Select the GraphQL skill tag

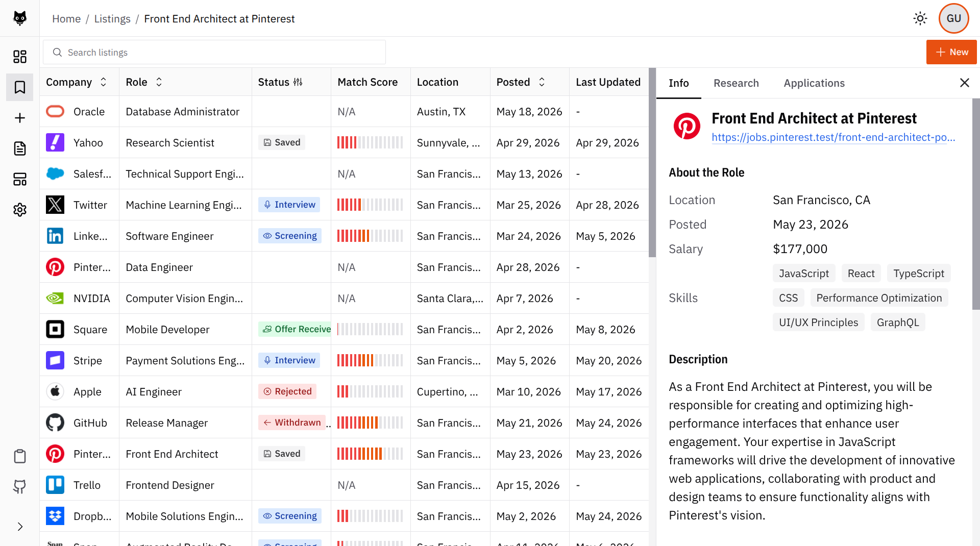(897, 322)
